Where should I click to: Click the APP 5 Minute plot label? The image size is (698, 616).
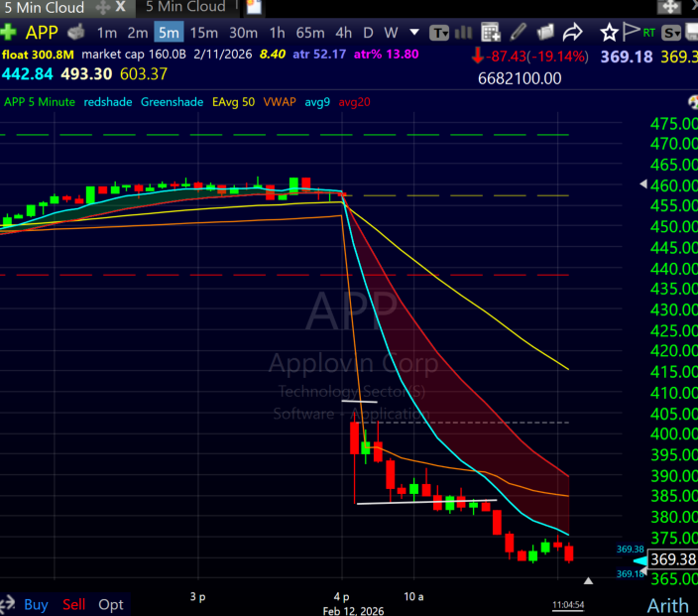pyautogui.click(x=40, y=102)
